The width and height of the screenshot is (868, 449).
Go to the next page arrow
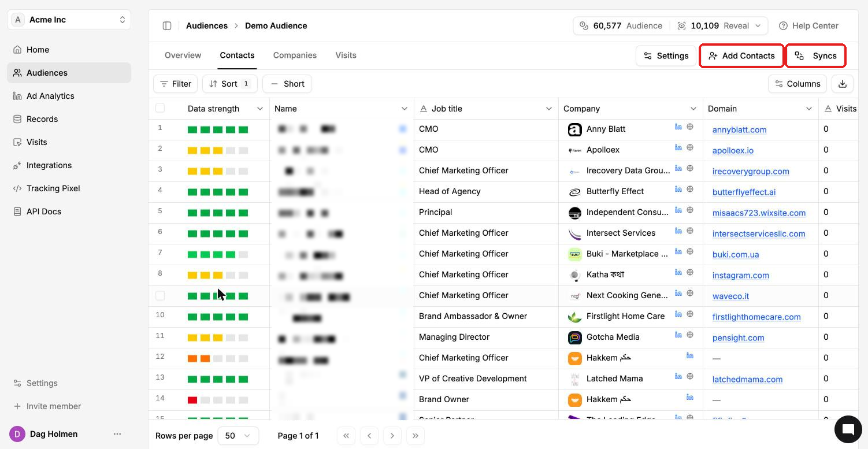pos(392,436)
